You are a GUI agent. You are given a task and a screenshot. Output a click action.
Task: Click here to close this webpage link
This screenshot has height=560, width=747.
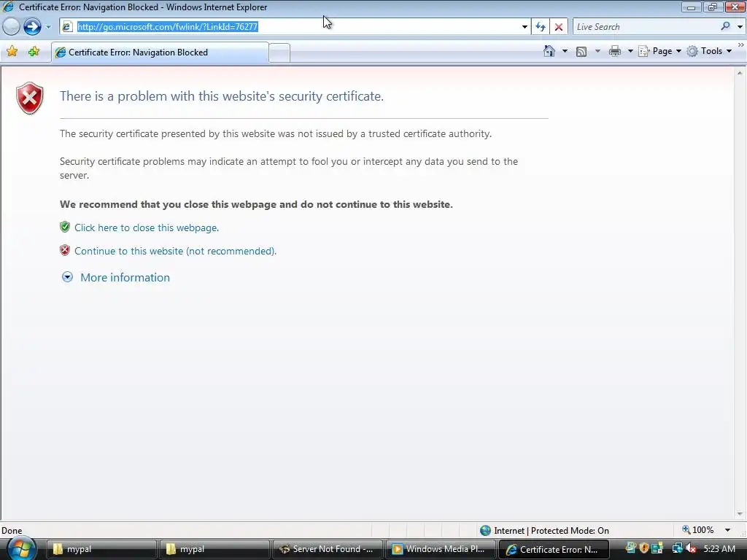[x=147, y=227]
